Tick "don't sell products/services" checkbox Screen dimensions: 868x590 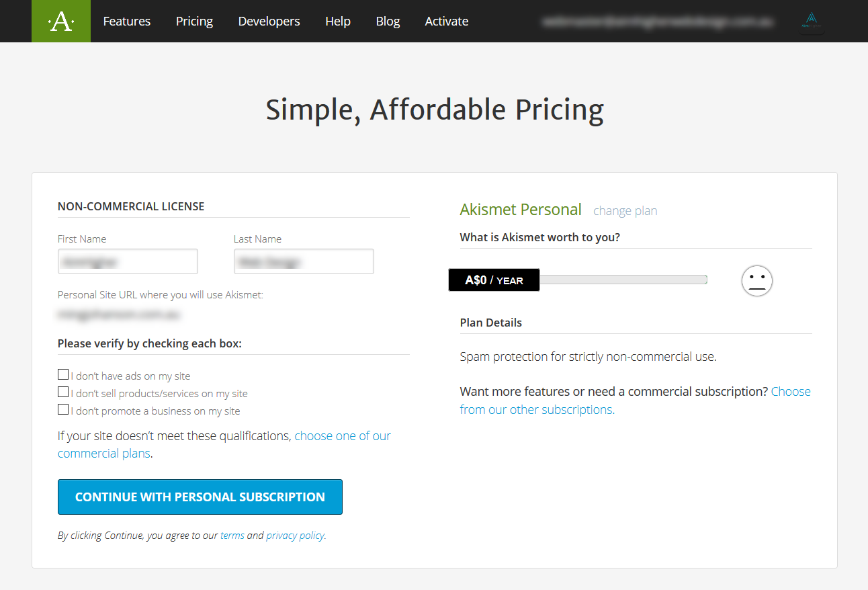coord(63,392)
